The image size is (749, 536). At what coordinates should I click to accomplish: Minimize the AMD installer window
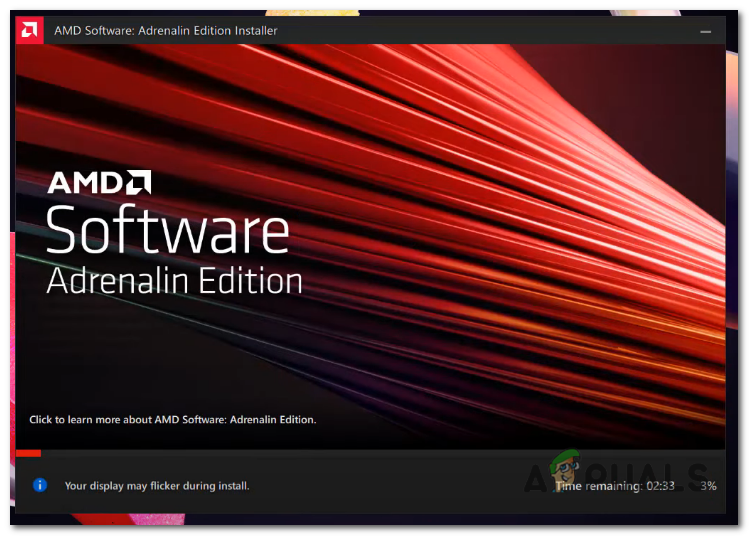click(x=705, y=32)
